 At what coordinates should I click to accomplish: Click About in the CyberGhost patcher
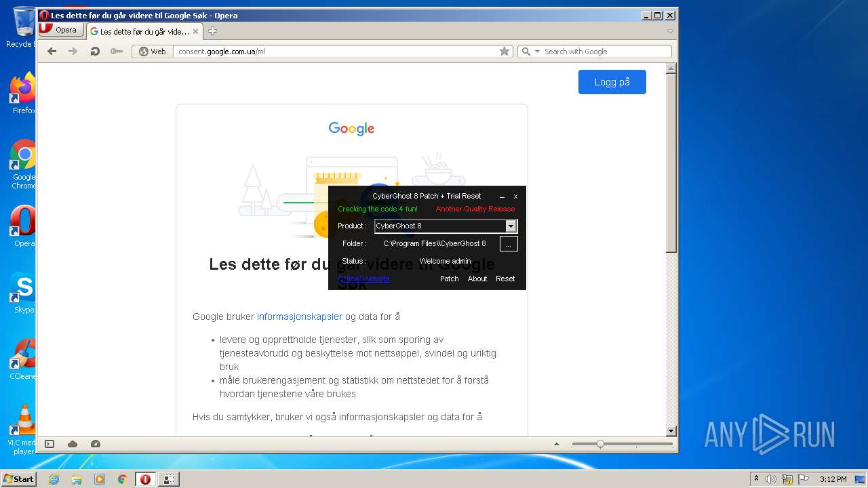click(477, 279)
